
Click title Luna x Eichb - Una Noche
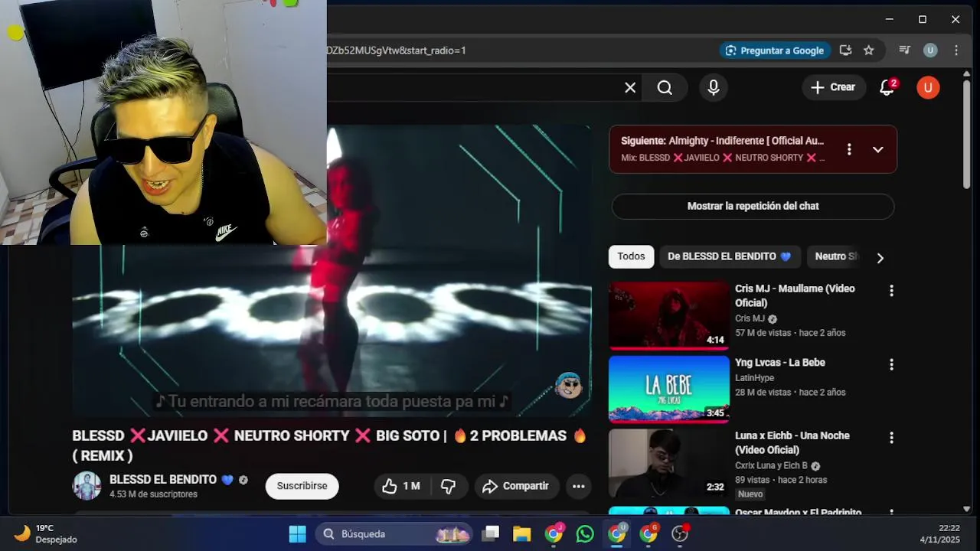coord(792,442)
